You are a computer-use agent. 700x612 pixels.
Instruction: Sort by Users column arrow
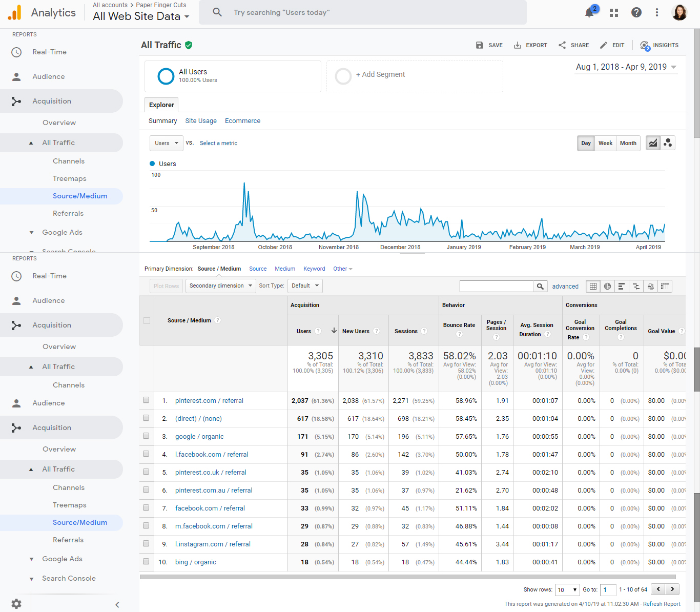334,331
